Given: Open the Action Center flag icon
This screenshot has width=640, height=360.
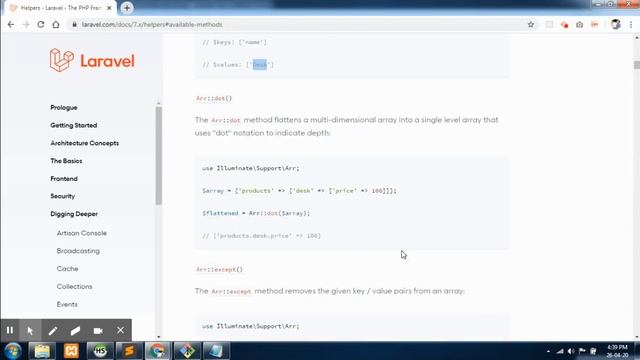Looking at the screenshot, I should coord(582,351).
